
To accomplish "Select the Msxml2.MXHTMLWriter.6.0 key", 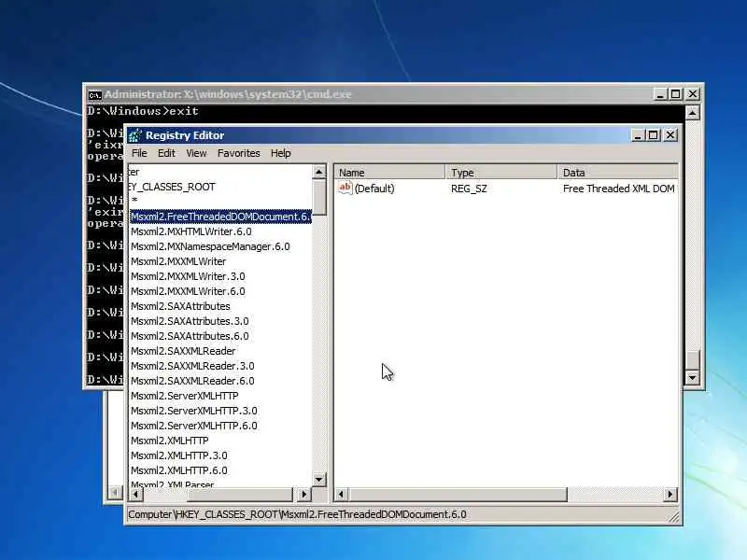I will [191, 231].
